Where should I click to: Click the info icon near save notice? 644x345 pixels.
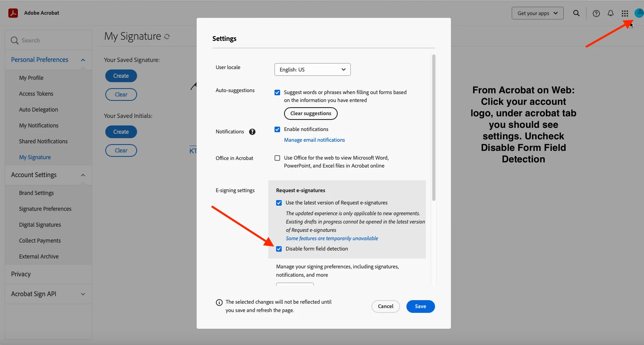click(219, 303)
